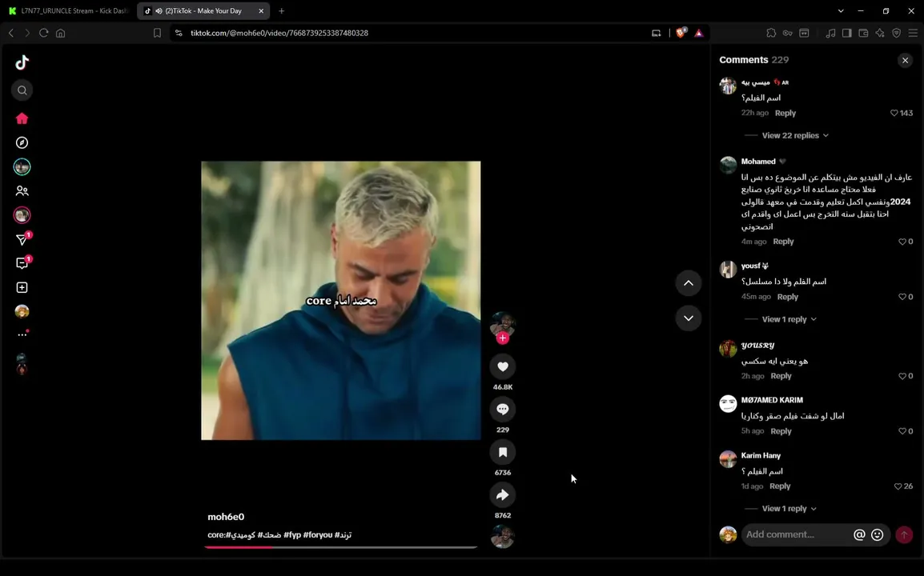Click the video player to pause

click(x=340, y=300)
